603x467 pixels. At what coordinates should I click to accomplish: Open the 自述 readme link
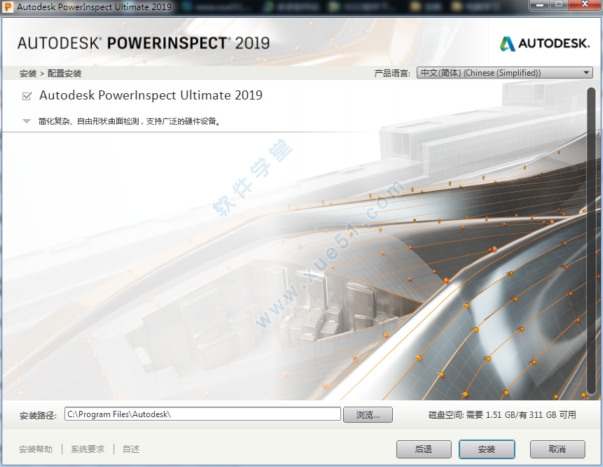pos(131,449)
